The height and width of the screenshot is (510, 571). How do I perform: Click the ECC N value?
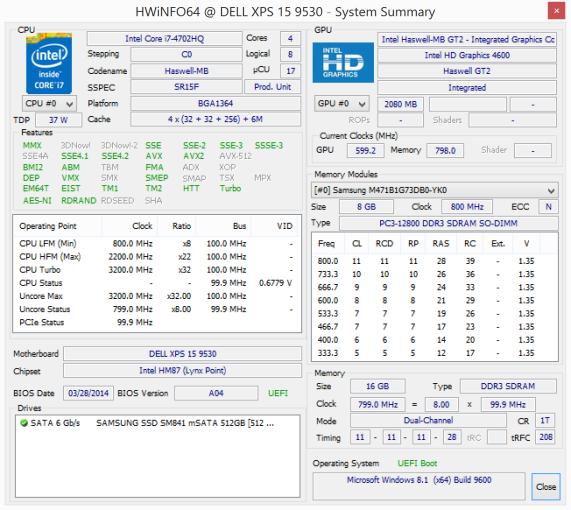548,207
